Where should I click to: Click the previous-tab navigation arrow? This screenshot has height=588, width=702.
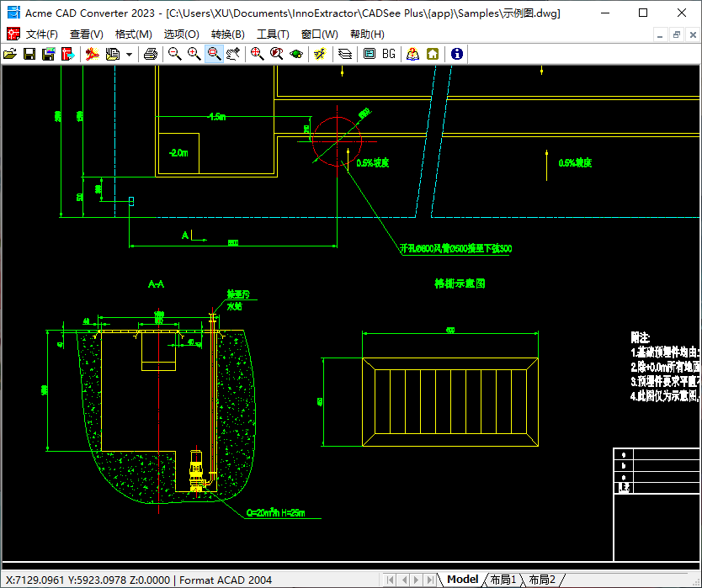point(404,580)
